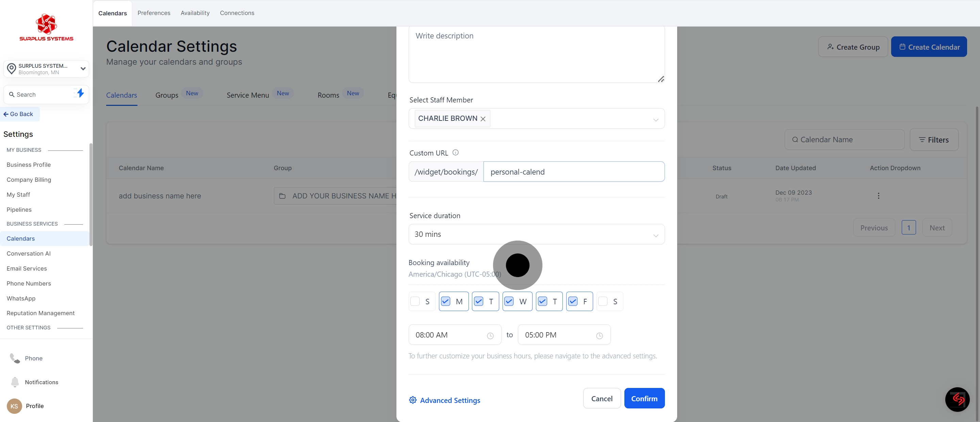
Task: Click the Custom URL text field
Action: pos(574,172)
